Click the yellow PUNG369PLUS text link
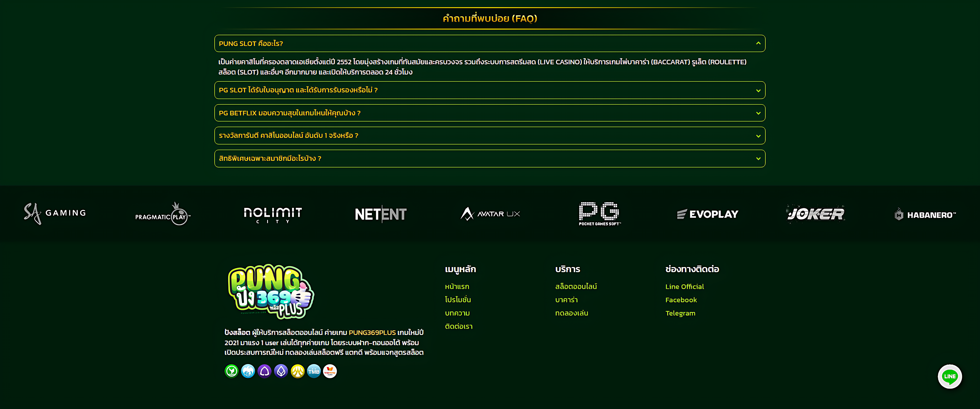This screenshot has height=409, width=980. pos(372,332)
